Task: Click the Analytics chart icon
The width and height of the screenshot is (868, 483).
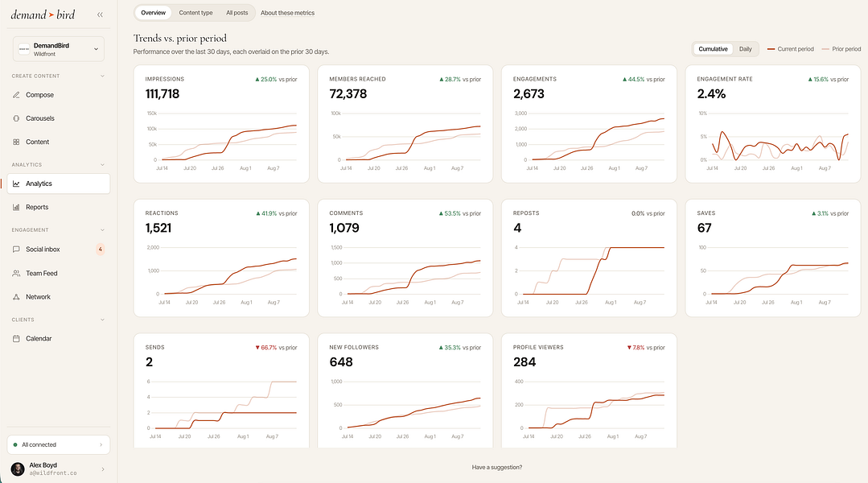Action: pos(16,184)
